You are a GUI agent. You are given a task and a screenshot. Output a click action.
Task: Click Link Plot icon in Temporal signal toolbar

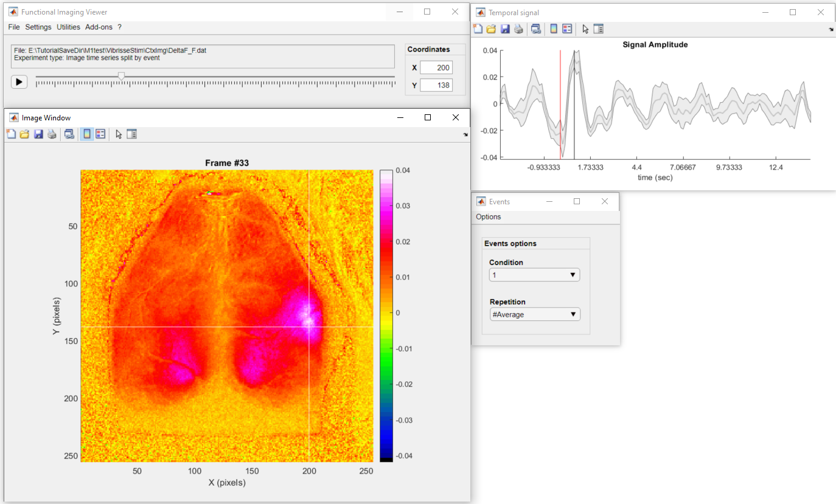pos(536,29)
